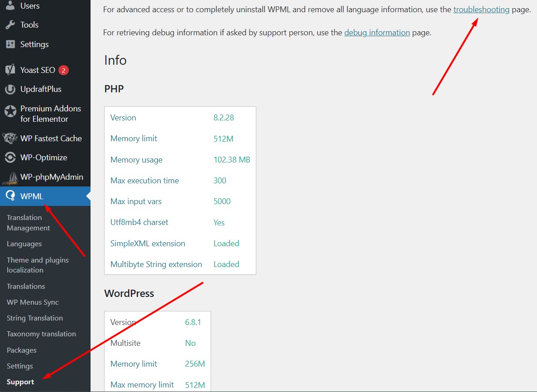Click the Memory usage label

136,160
